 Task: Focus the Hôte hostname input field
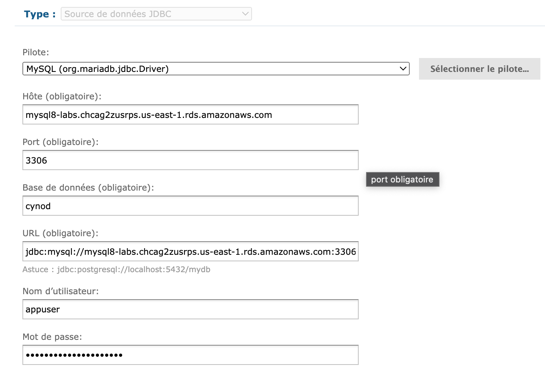(190, 115)
